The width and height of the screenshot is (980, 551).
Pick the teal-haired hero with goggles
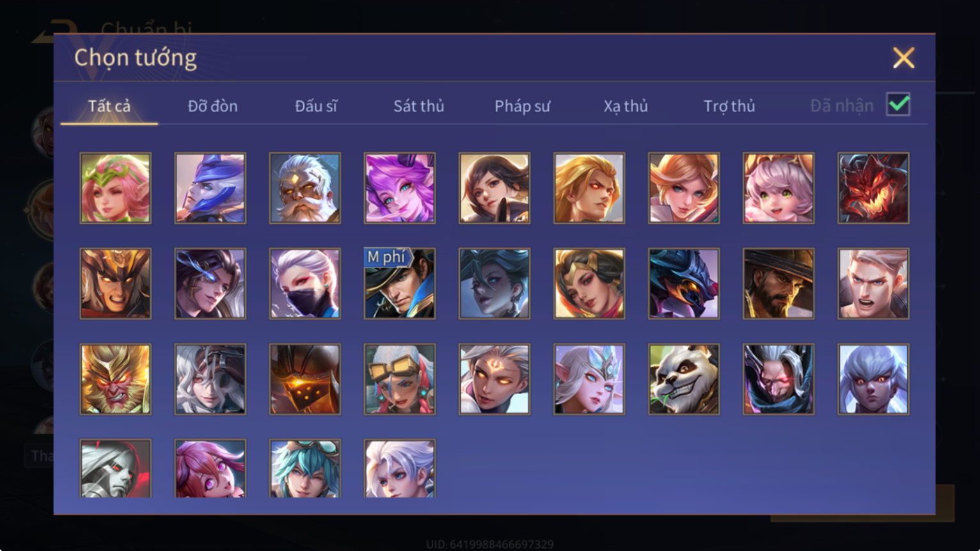[305, 468]
